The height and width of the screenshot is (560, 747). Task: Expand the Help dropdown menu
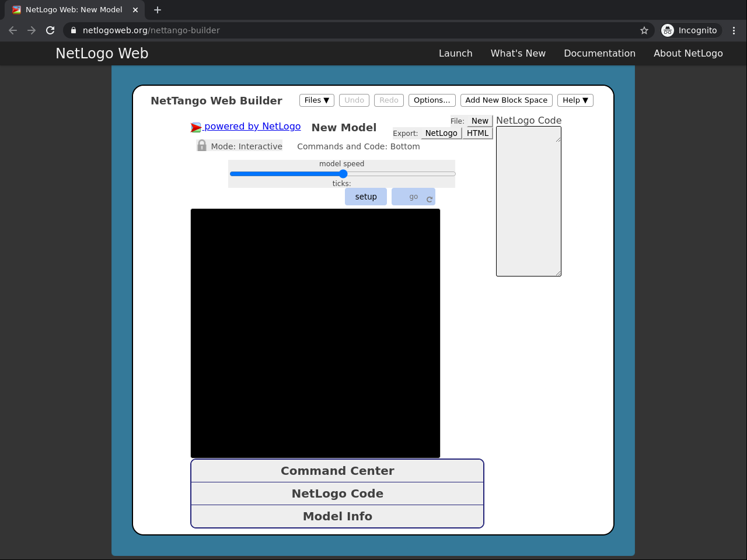[575, 100]
